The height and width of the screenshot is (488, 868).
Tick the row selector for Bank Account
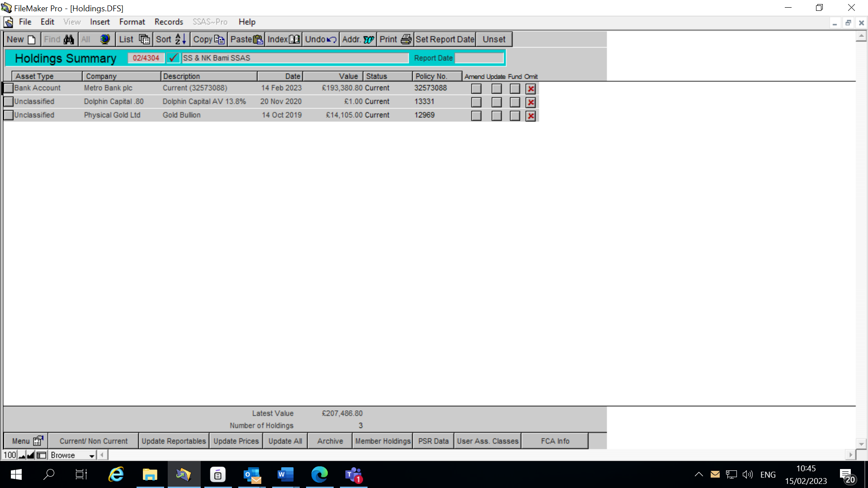point(8,88)
